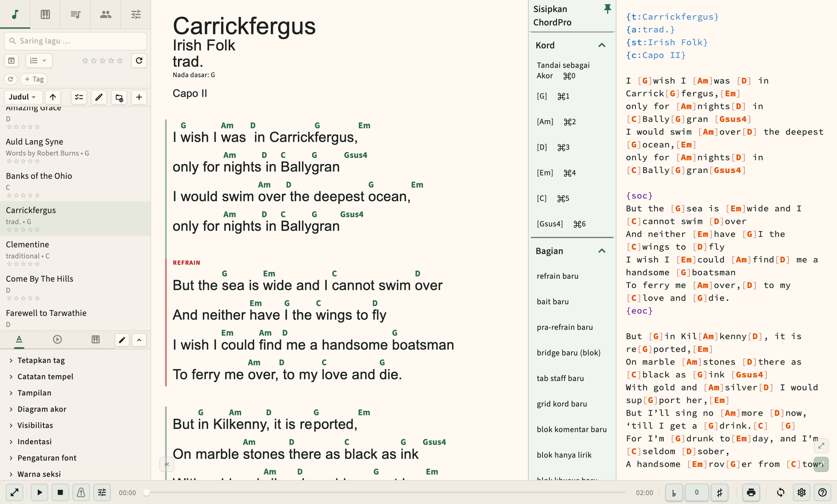
Task: Toggle sort direction arrow
Action: click(x=53, y=97)
